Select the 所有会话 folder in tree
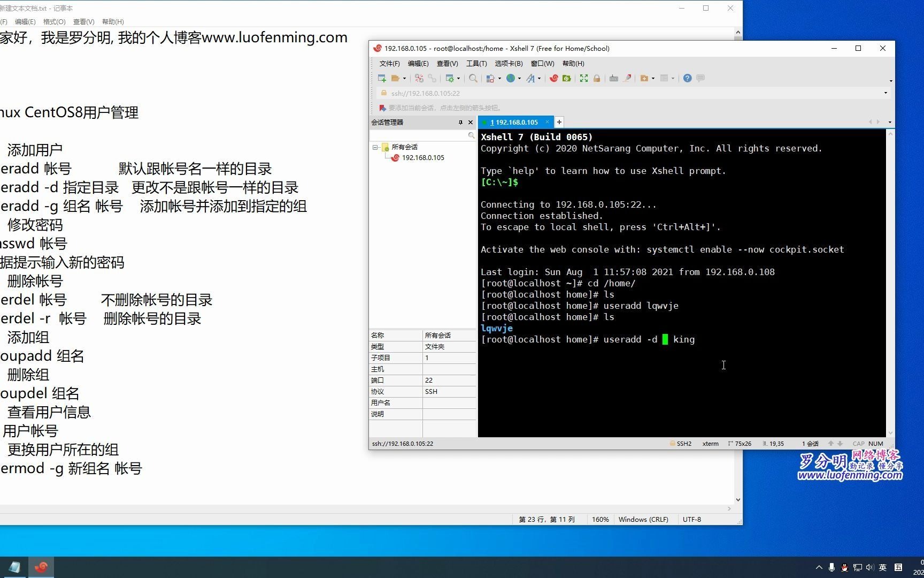This screenshot has height=578, width=924. pyautogui.click(x=404, y=147)
